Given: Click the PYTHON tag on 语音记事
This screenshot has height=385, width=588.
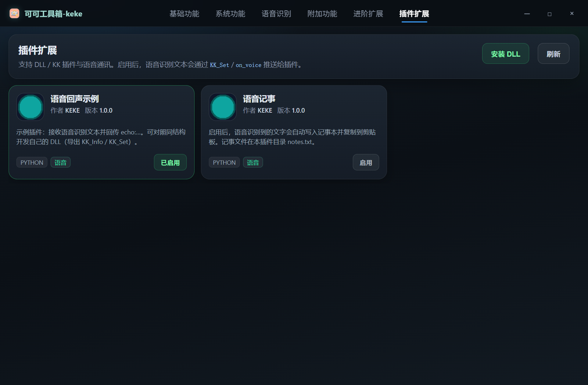Looking at the screenshot, I should click(224, 163).
